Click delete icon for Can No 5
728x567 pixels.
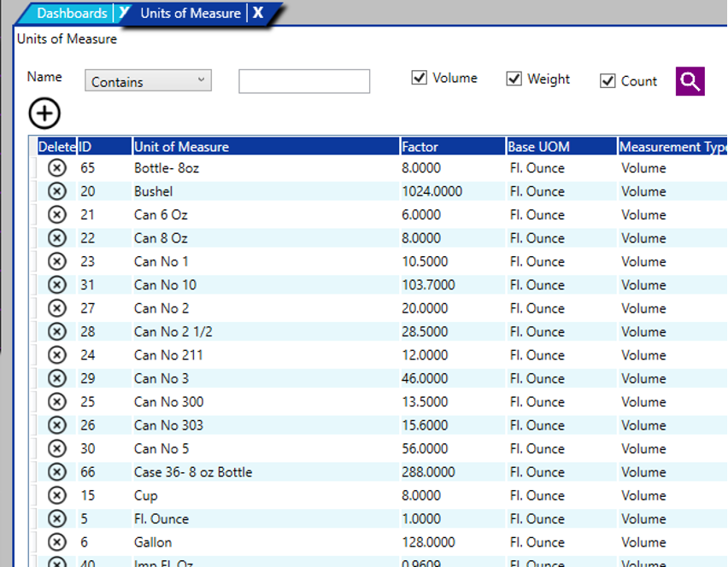(56, 448)
